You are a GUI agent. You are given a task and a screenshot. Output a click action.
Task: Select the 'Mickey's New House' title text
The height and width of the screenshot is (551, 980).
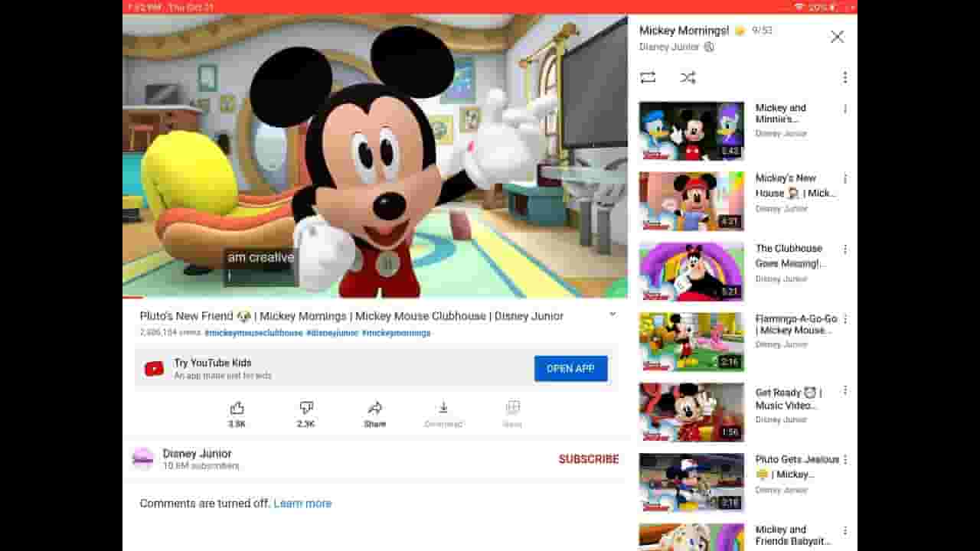(795, 185)
